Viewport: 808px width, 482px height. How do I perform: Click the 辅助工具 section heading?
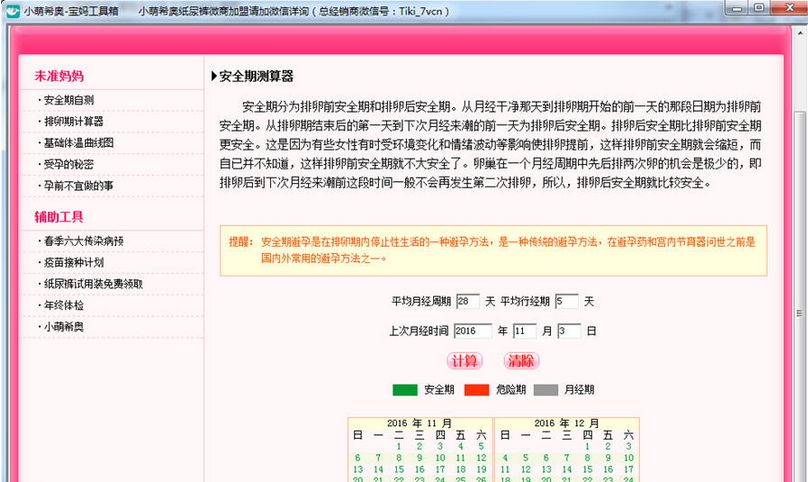(59, 217)
